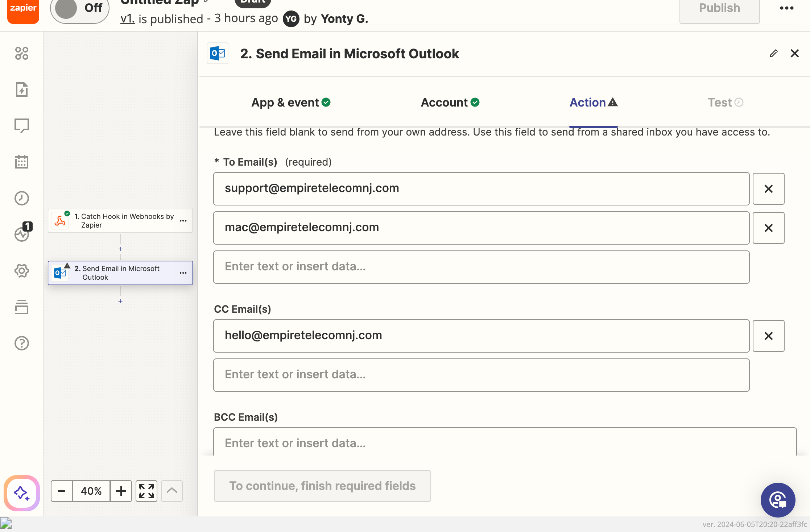Open options menu for Catch Hook step
The width and height of the screenshot is (810, 532).
(x=183, y=221)
